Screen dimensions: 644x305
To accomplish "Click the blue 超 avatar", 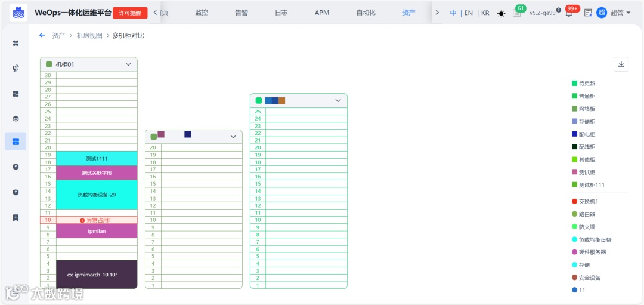I will pyautogui.click(x=602, y=13).
